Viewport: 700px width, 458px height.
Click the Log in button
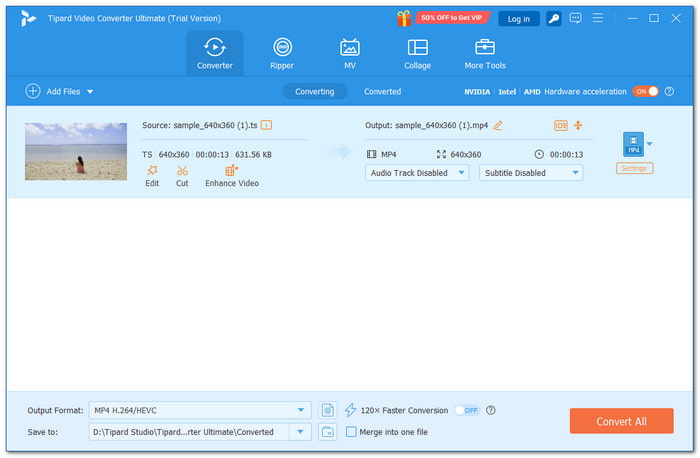[518, 19]
